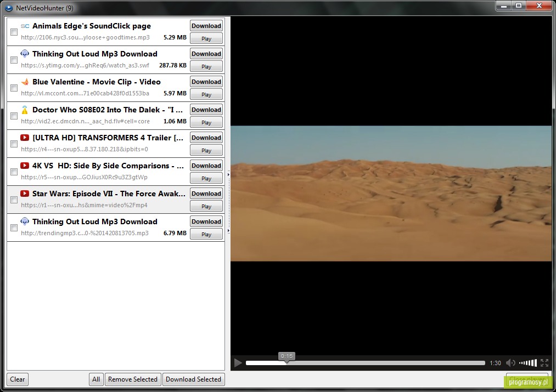Click the YouTube icon of TRANSFORMERS 4 Trailer
This screenshot has width=556, height=392.
coord(25,138)
